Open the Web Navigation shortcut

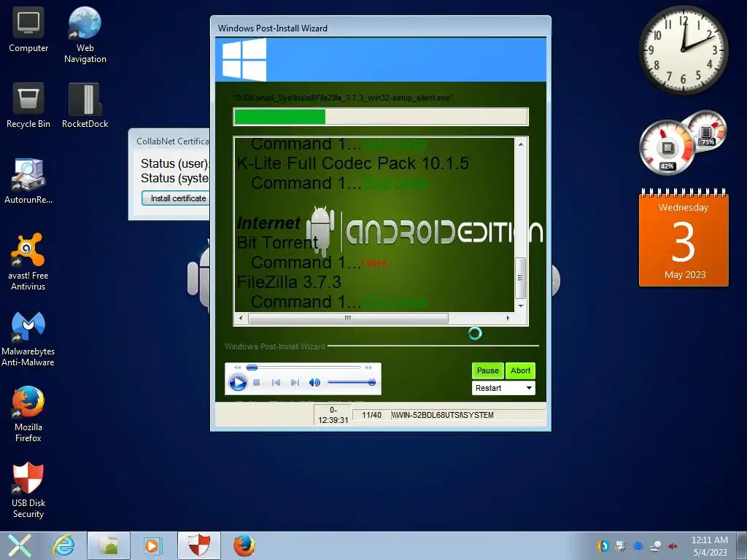[x=85, y=35]
